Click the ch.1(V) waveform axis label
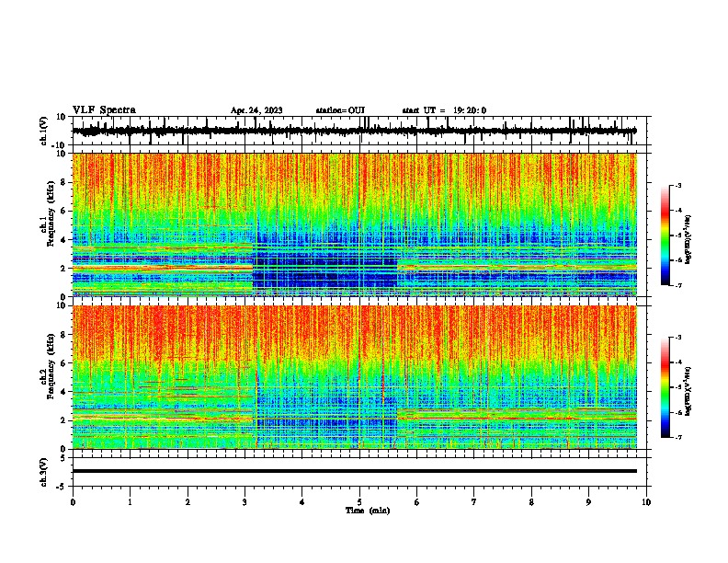Viewport: 728px width, 563px height. pos(44,131)
